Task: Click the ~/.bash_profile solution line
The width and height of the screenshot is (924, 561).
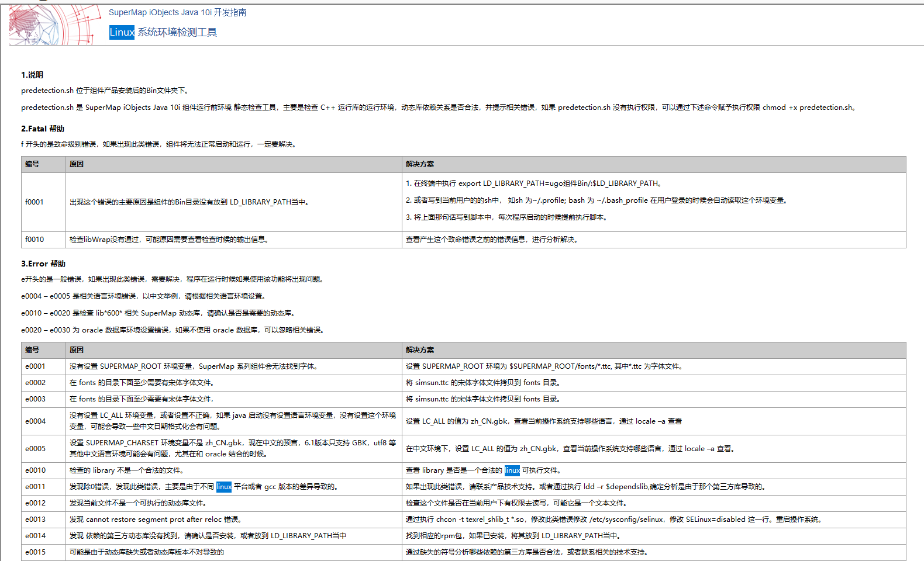Action: coord(598,200)
